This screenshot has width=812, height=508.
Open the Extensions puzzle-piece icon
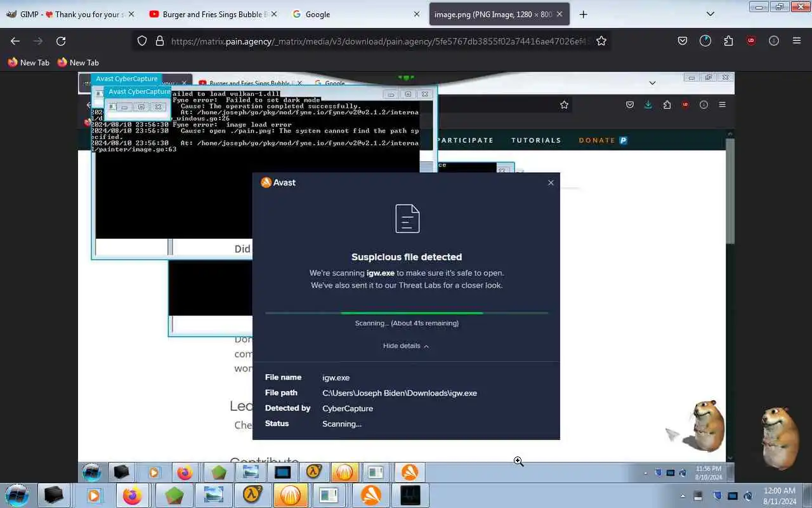728,41
